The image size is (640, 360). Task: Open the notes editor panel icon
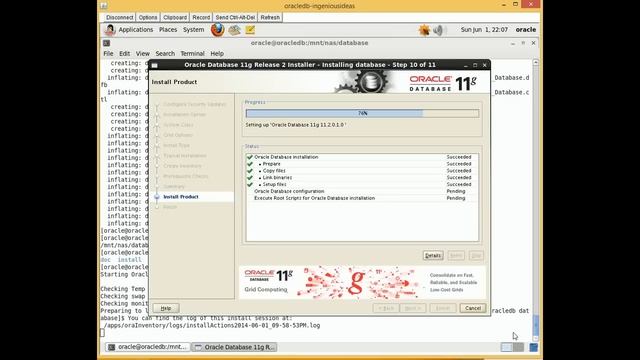click(x=250, y=30)
